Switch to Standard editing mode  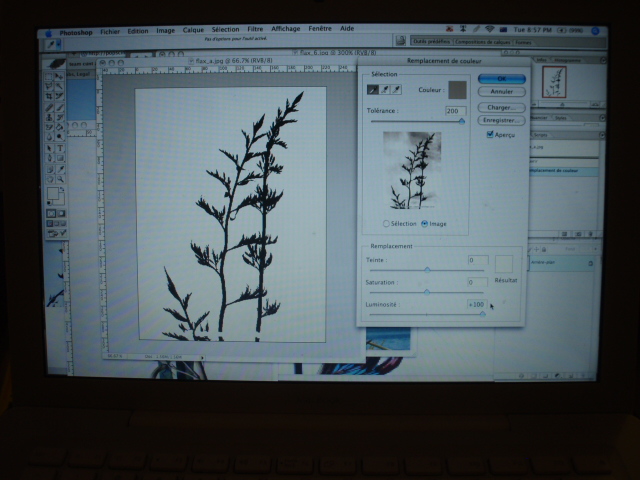pos(51,213)
